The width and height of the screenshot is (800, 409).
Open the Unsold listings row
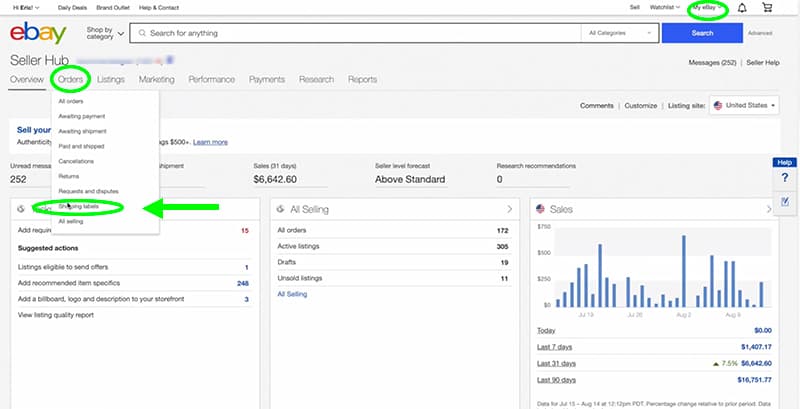coord(392,278)
